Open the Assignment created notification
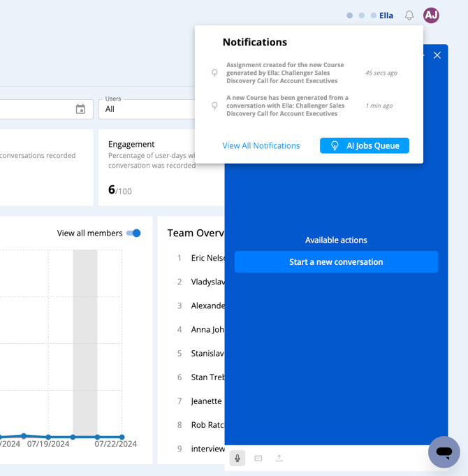The image size is (468, 476). point(285,73)
